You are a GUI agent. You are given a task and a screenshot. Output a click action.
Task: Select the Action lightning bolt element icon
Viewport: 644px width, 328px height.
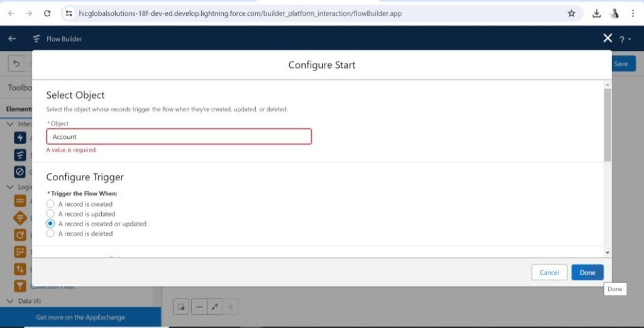coord(19,138)
